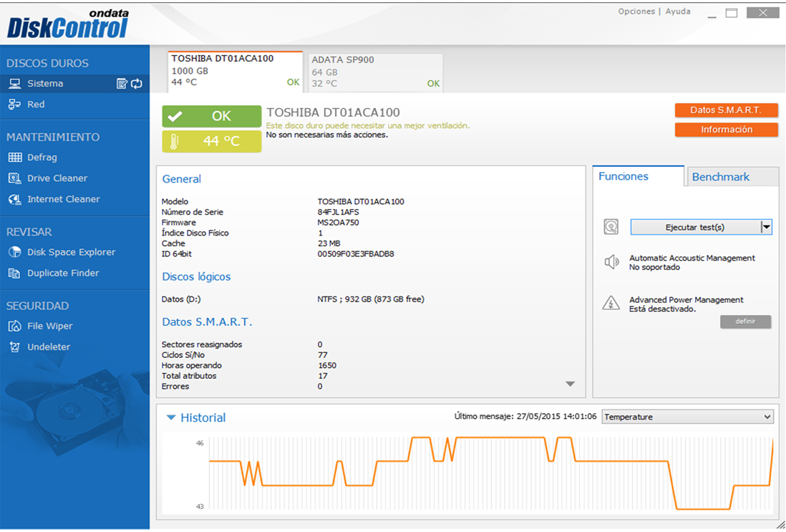Click the Discos lógicos heading
Viewport: 786px width, 532px height.
tap(196, 277)
